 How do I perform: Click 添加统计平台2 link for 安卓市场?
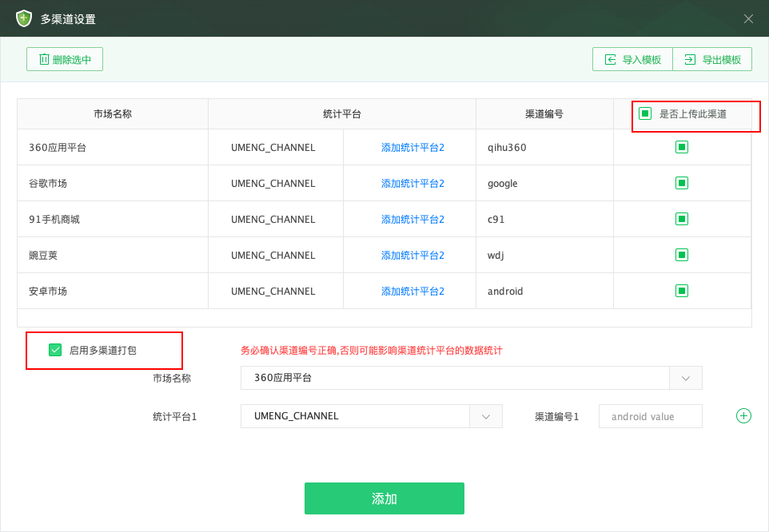click(x=412, y=292)
